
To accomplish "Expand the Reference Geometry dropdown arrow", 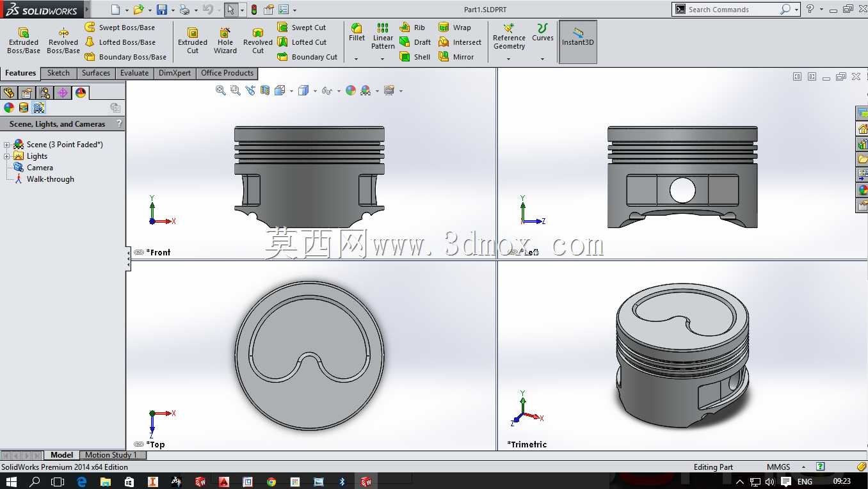I will [509, 59].
